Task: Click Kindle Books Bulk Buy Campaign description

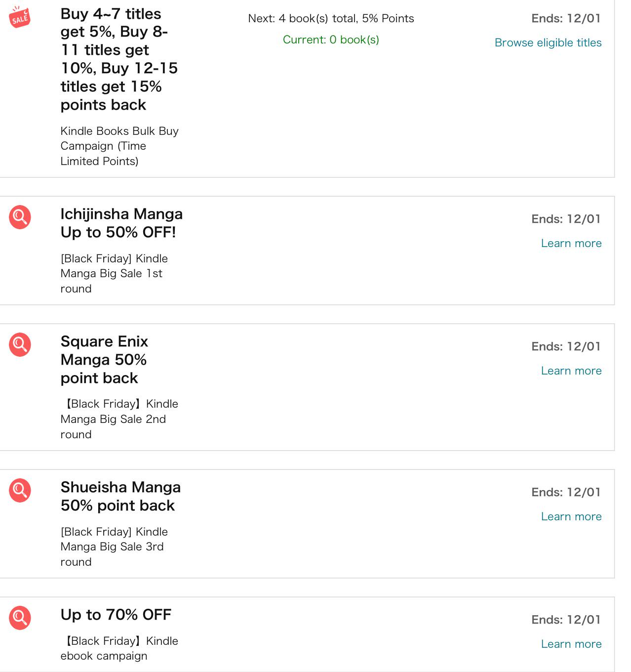Action: pyautogui.click(x=119, y=146)
